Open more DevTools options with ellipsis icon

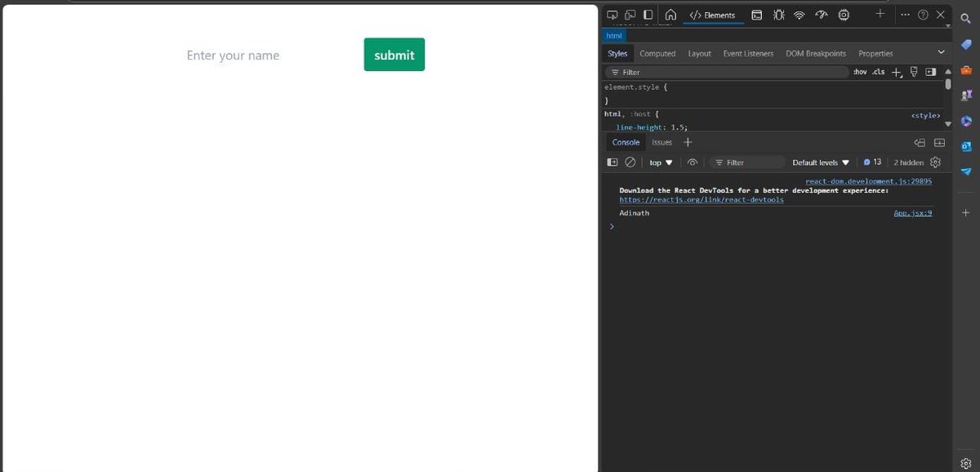point(905,14)
